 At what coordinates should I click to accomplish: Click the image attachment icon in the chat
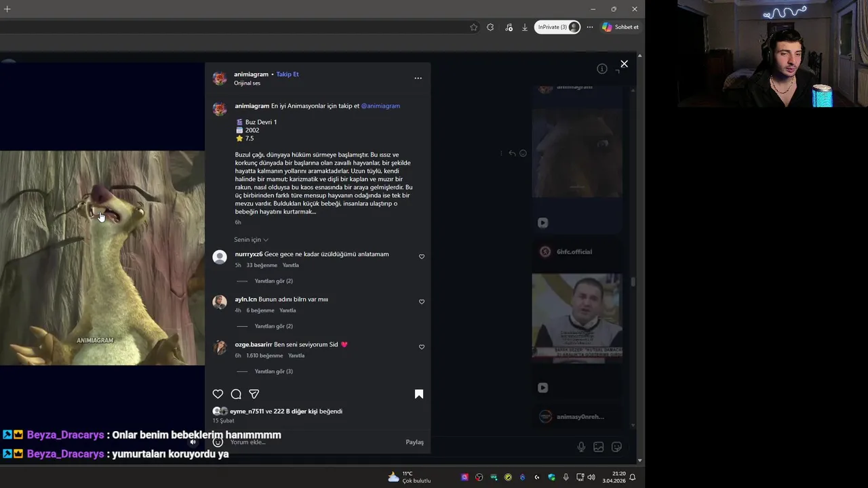click(x=598, y=447)
